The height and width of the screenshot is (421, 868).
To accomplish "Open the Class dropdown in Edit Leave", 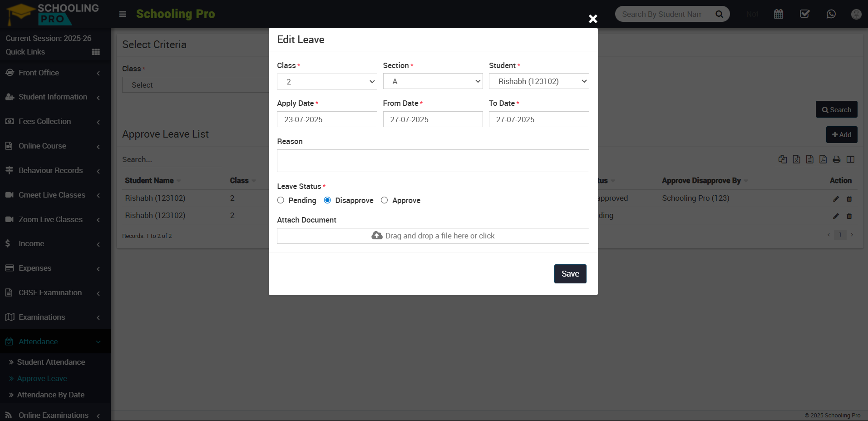I will (x=327, y=82).
